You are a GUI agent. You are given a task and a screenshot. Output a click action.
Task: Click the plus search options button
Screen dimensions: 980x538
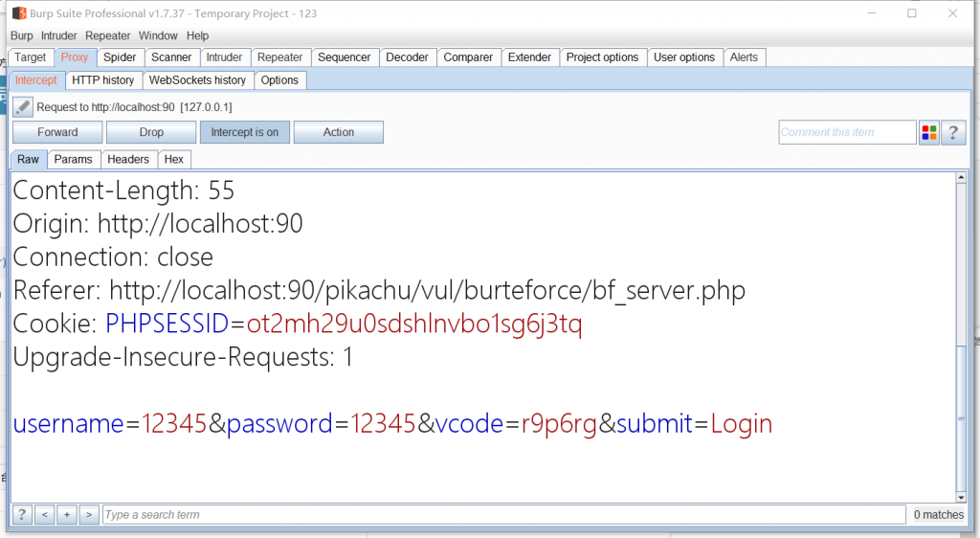pos(67,515)
